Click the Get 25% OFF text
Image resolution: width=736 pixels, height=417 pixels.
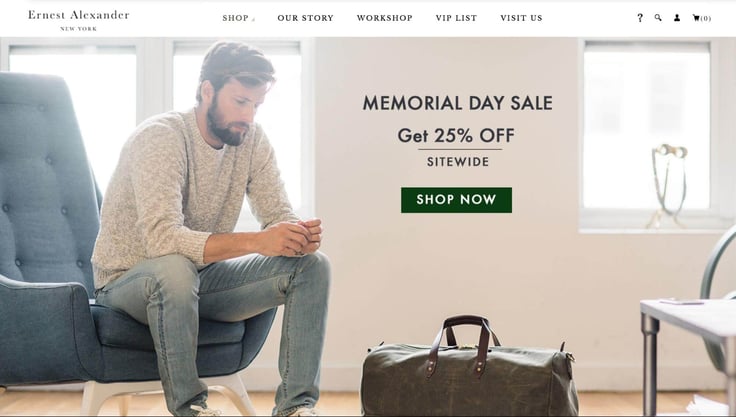pos(456,135)
